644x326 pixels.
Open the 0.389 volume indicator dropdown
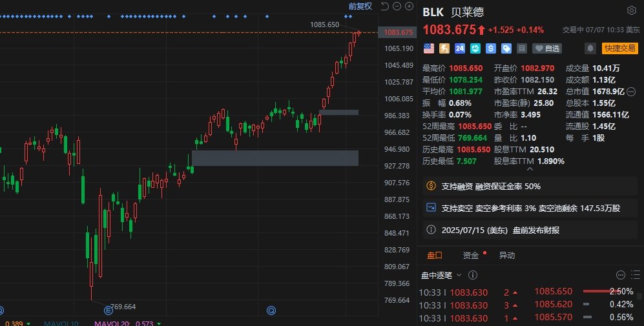tap(28, 324)
